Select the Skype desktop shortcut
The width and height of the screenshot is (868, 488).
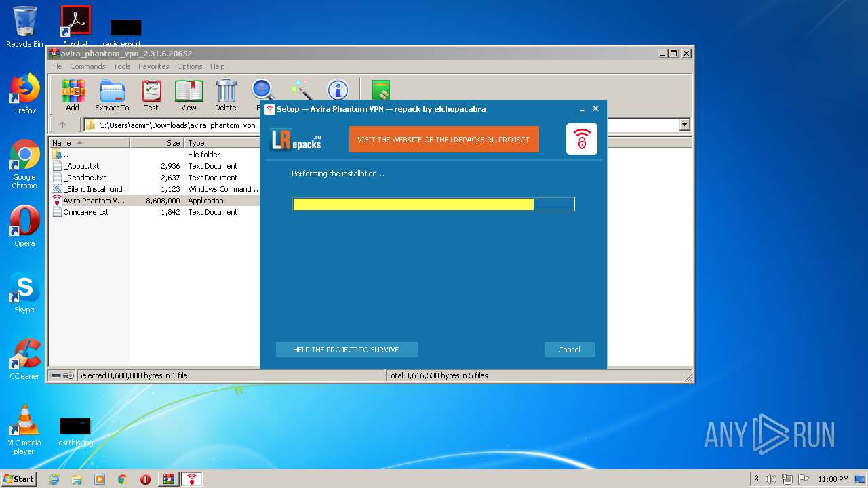(x=24, y=293)
